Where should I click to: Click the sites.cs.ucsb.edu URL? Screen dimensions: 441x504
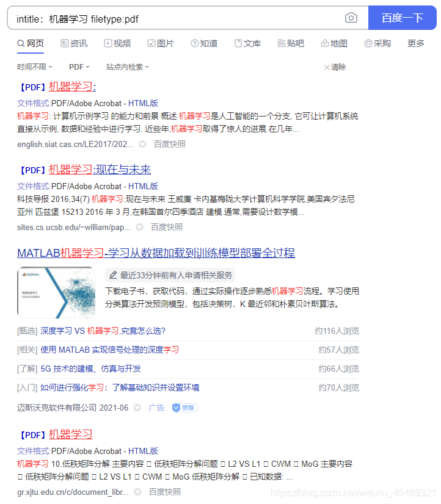[74, 227]
